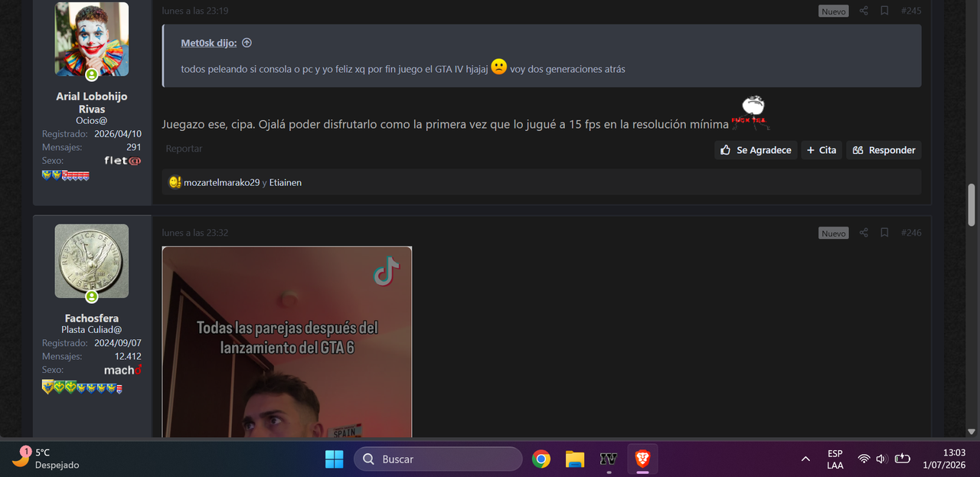The height and width of the screenshot is (477, 980).
Task: Open weather widget 5°C Despejado
Action: tap(46, 458)
